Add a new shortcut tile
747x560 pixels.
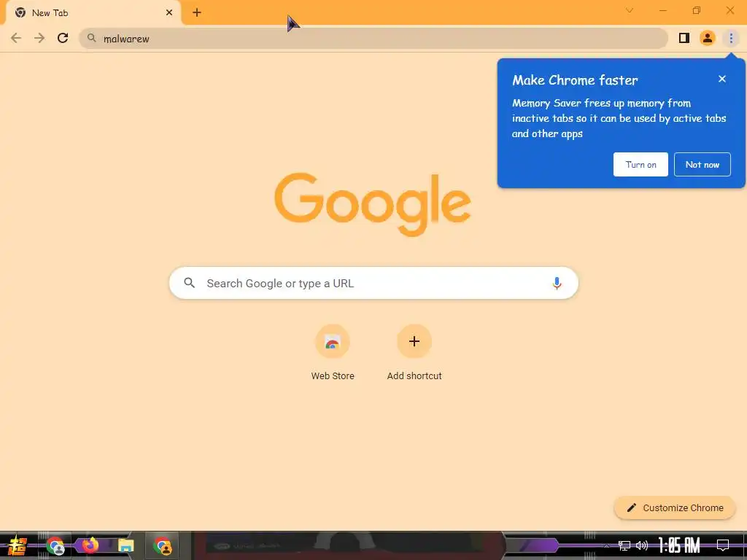point(414,353)
